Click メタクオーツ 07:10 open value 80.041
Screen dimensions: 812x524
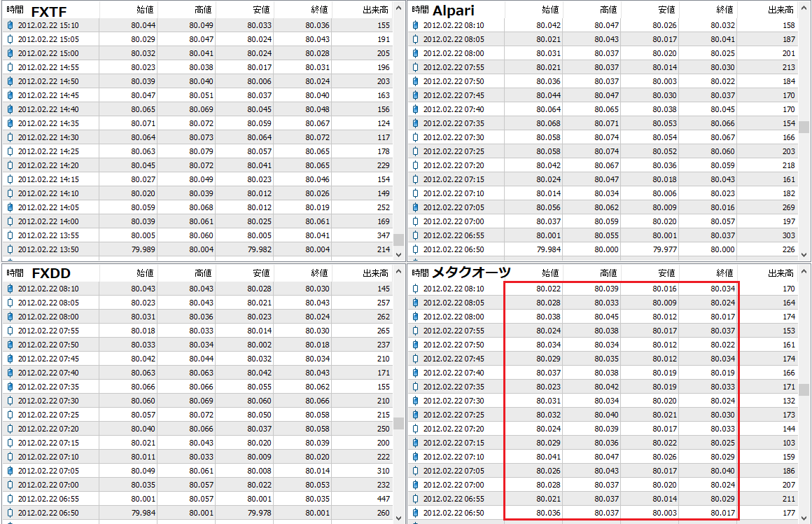[x=548, y=457]
